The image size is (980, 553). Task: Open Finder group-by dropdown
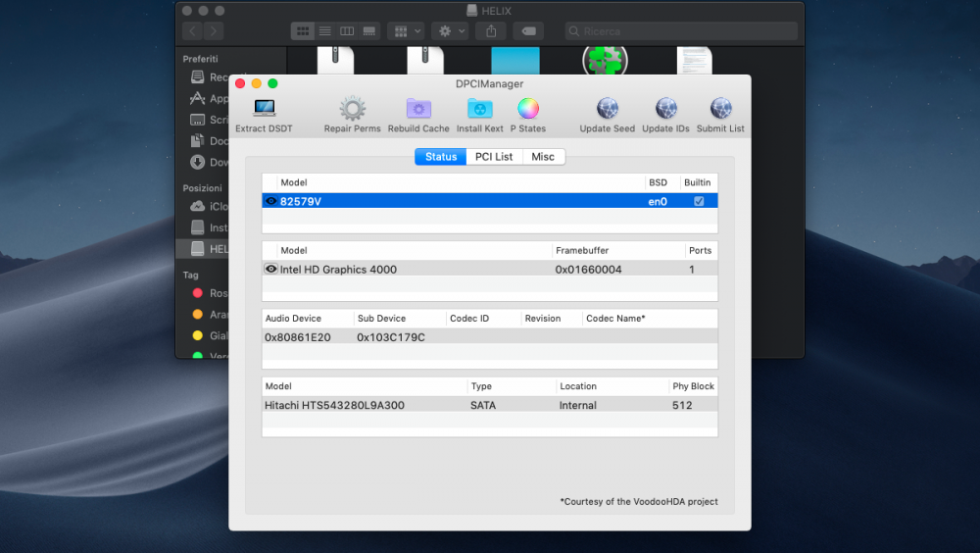pos(407,30)
